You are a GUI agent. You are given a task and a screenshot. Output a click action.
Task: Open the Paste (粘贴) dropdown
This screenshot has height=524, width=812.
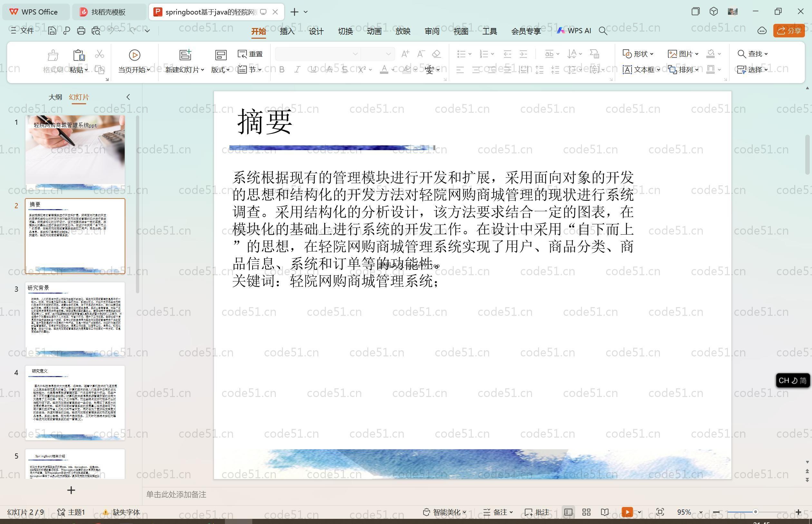(x=79, y=70)
